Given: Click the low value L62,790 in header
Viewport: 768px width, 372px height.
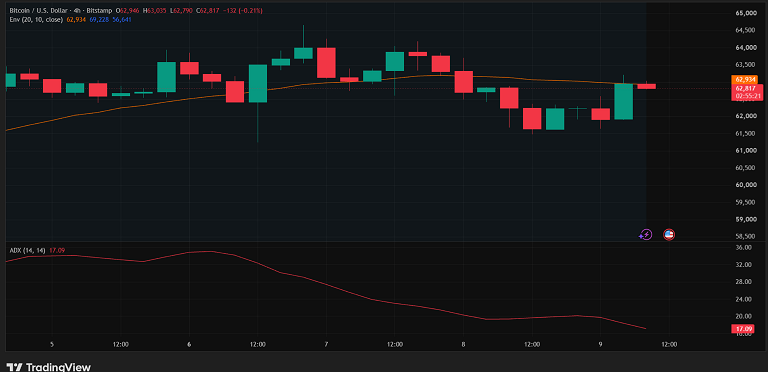Looking at the screenshot, I should click(x=181, y=10).
